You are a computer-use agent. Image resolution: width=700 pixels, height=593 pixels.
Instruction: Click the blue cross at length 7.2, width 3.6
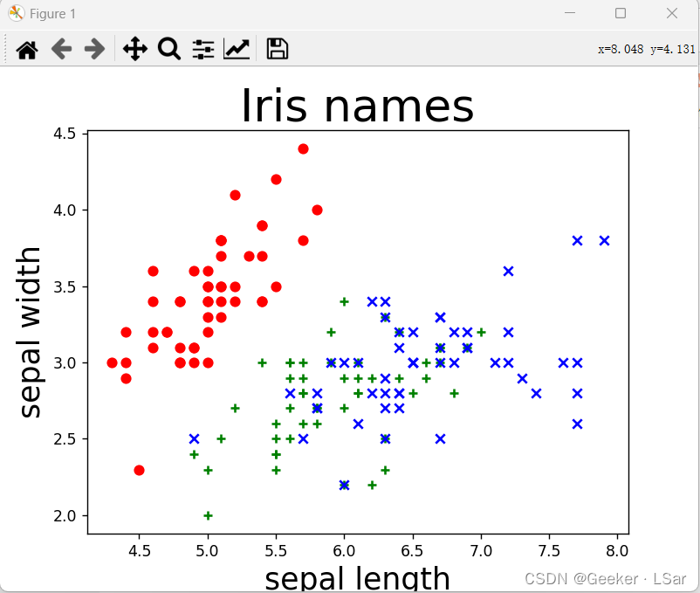pyautogui.click(x=509, y=271)
